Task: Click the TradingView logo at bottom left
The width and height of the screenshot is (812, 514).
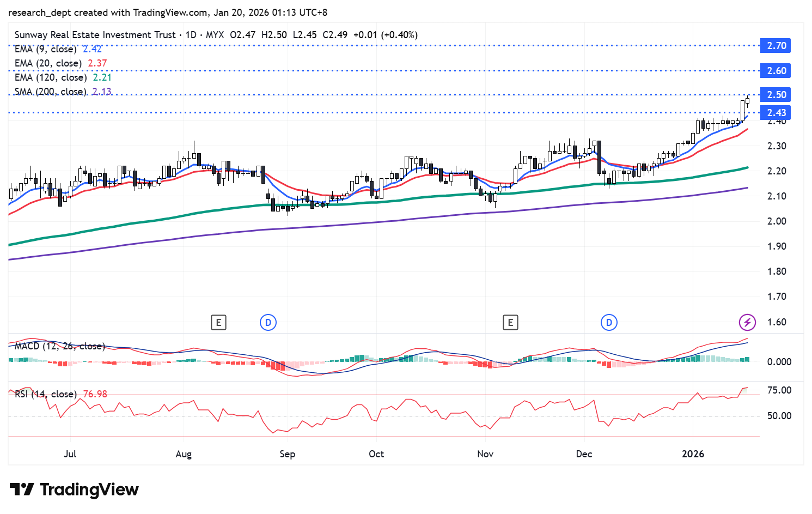Action: click(74, 489)
